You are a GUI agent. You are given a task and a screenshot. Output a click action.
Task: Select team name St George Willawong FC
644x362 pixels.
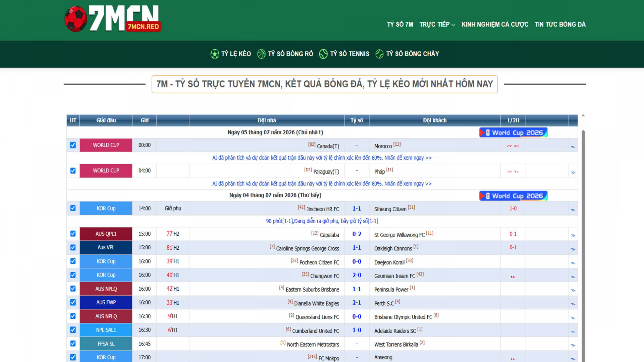click(x=399, y=235)
